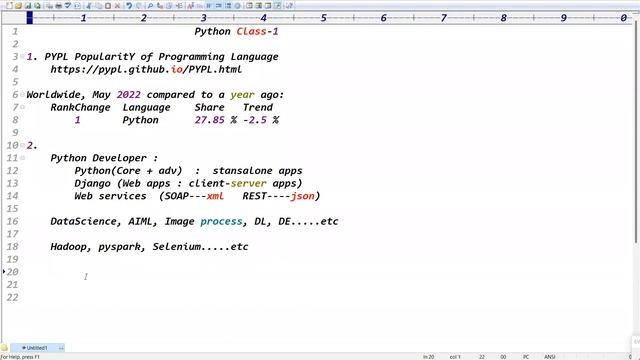Click the 'stansalone apps' text on line 12

258,171
